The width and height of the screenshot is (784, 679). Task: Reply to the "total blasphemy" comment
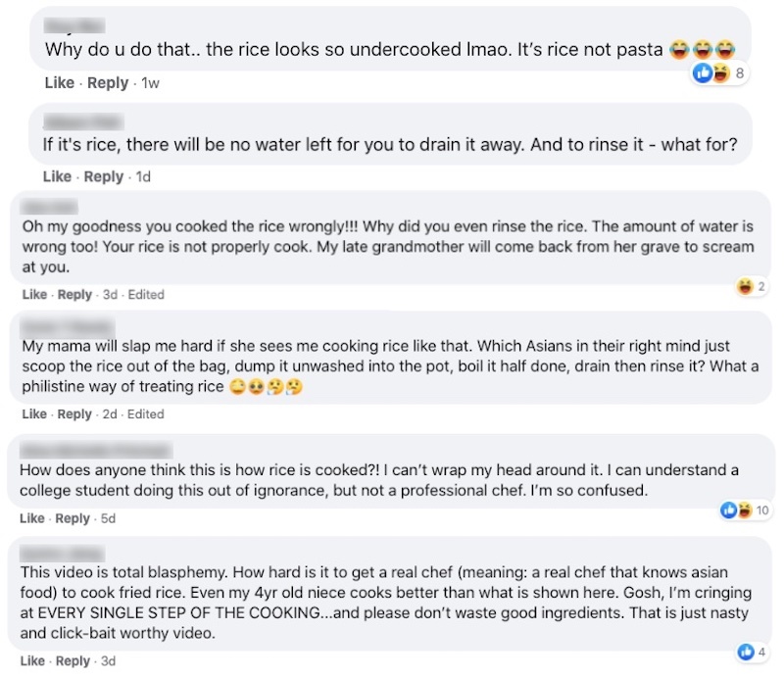(x=73, y=661)
